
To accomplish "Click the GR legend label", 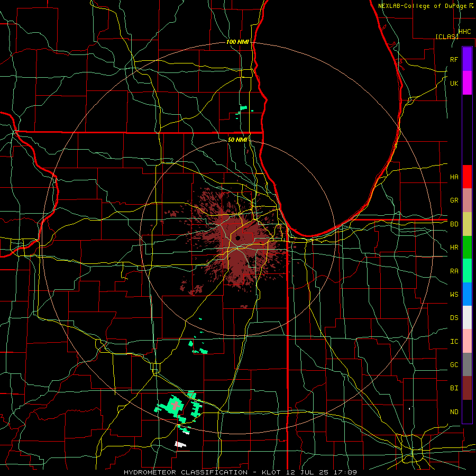I will (454, 200).
